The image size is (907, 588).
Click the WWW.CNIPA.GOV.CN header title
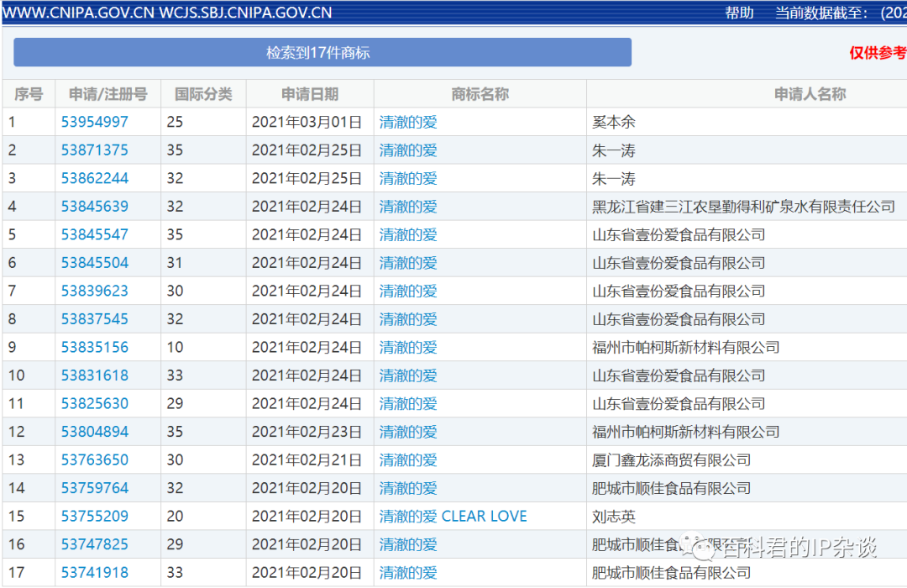tap(77, 13)
